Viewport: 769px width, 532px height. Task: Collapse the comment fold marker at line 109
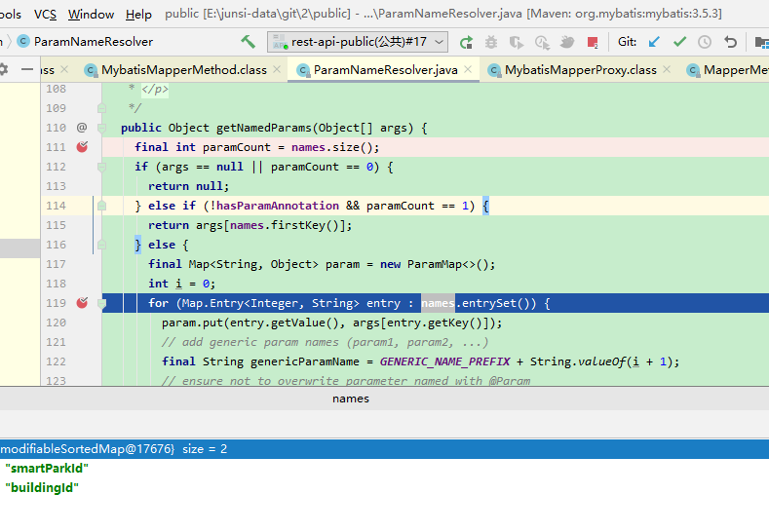tap(102, 108)
